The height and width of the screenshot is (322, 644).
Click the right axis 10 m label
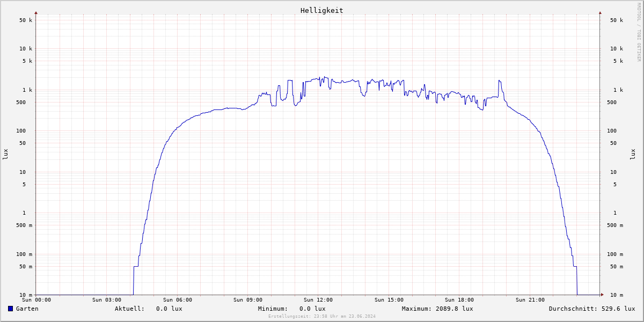[x=617, y=295]
